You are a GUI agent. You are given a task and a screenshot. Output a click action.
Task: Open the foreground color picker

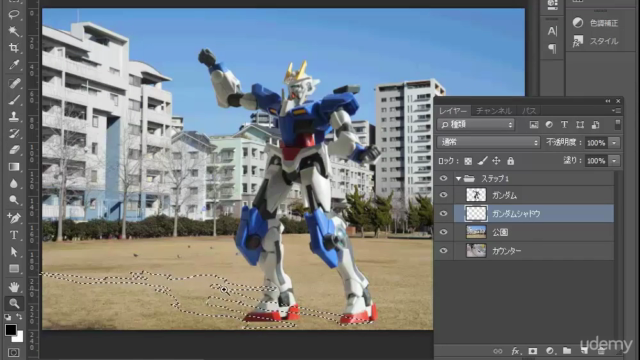click(x=11, y=330)
